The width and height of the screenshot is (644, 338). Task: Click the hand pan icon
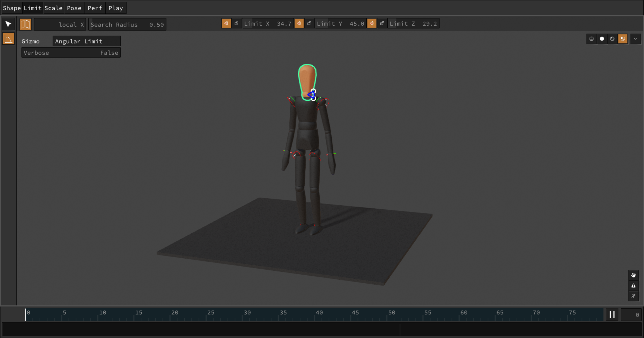pyautogui.click(x=633, y=275)
